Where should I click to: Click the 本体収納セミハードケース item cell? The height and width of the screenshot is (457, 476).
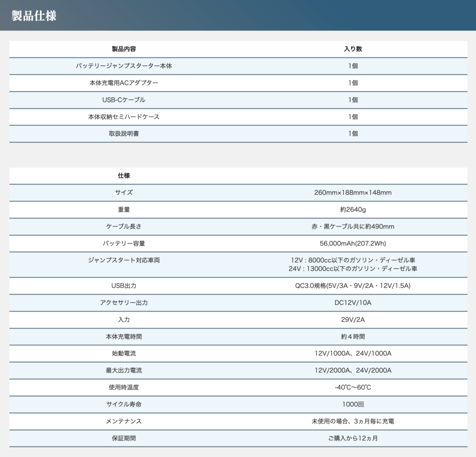pos(124,117)
